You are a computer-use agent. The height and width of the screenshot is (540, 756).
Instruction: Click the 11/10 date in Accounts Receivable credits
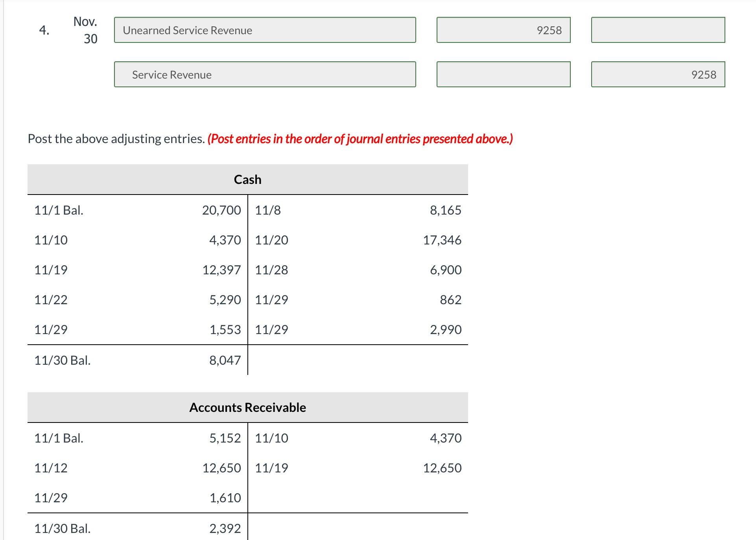pos(271,438)
